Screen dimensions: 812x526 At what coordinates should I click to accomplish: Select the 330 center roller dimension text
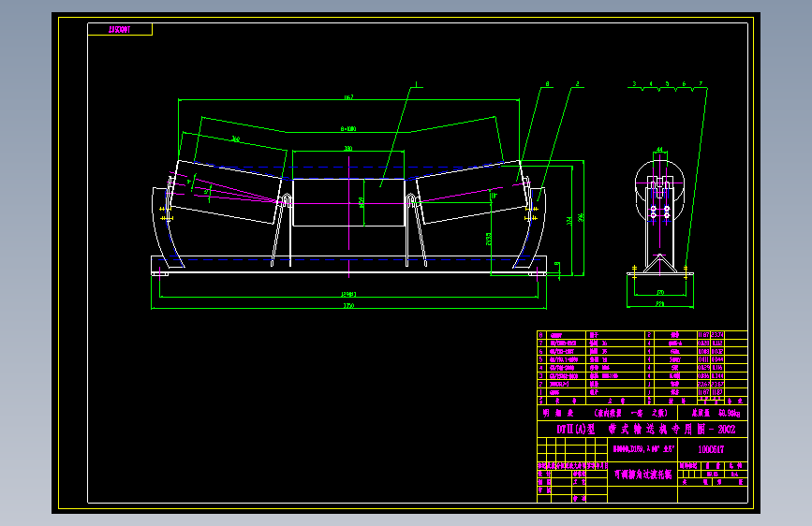point(348,149)
